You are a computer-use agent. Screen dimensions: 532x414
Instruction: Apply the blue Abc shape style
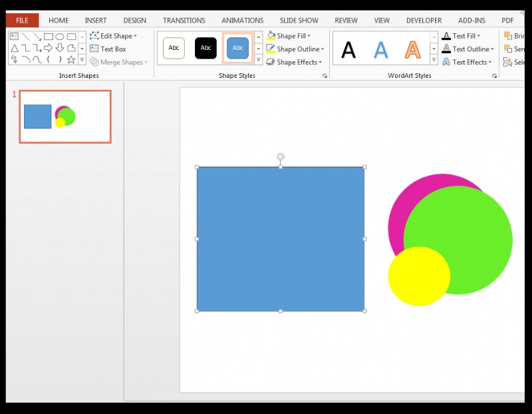tap(237, 47)
